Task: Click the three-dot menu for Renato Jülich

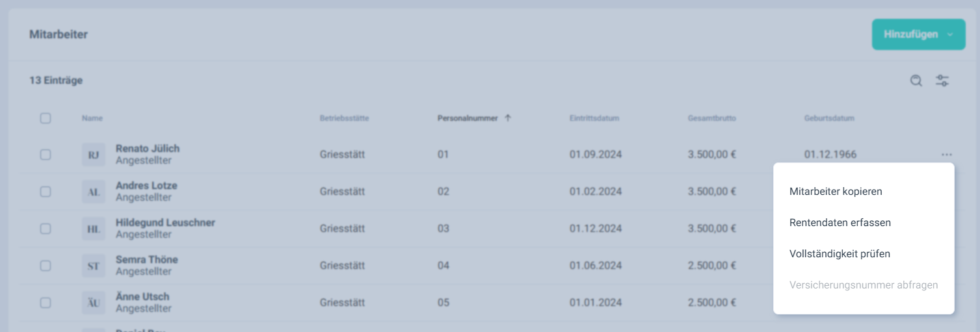Action: 946,155
